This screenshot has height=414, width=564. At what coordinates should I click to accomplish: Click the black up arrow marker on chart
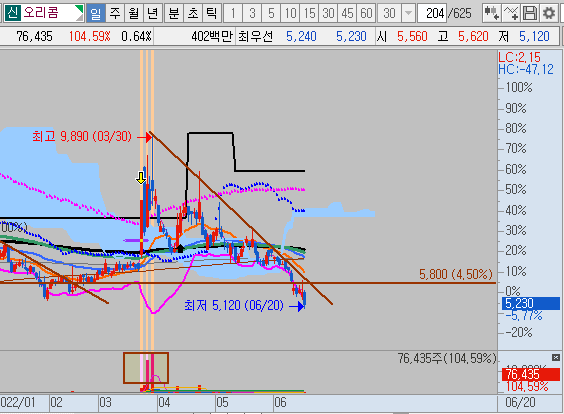point(181,248)
